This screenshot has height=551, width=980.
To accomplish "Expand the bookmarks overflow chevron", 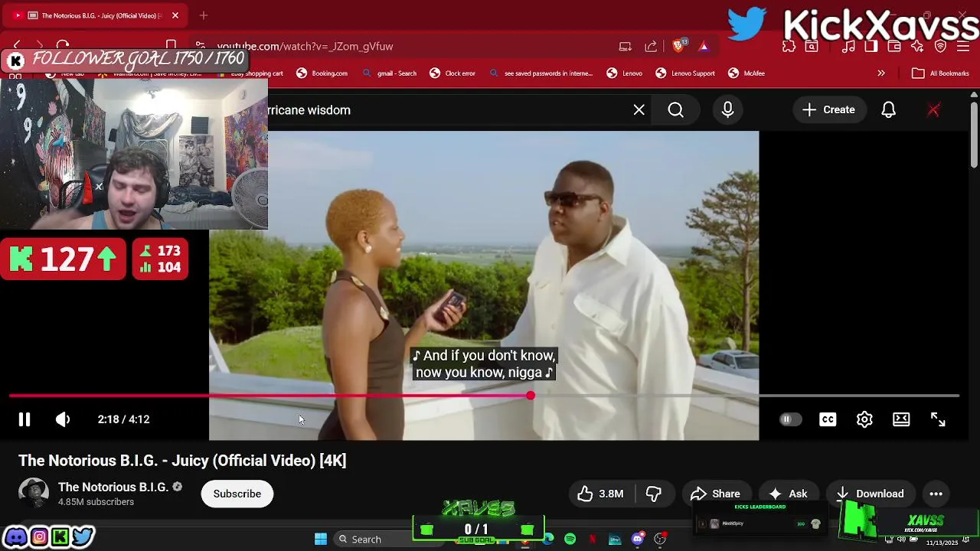I will tap(881, 73).
